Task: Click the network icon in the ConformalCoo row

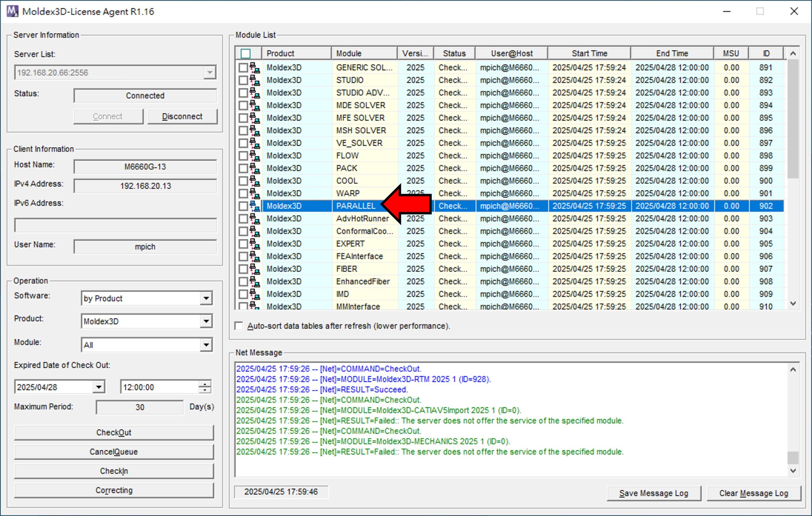Action: pos(255,231)
